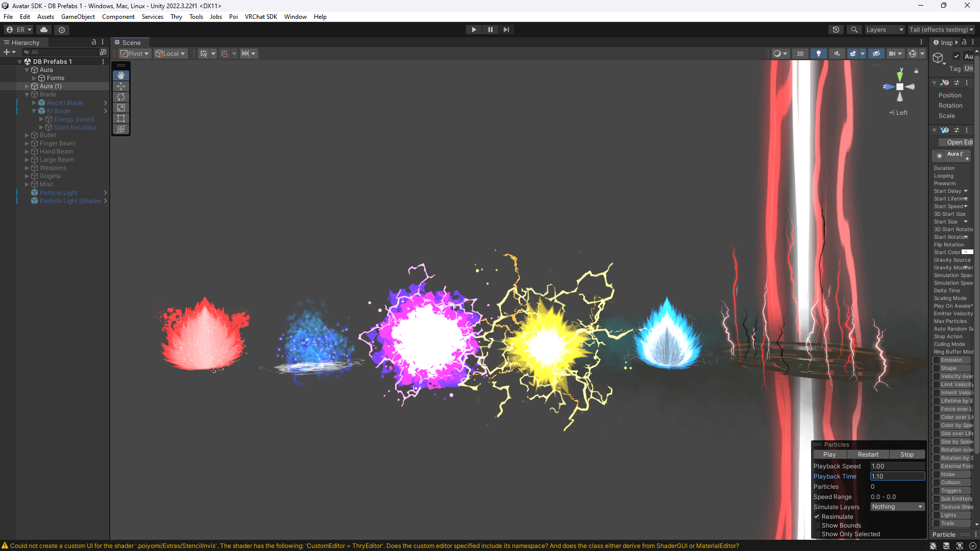The image size is (980, 551).
Task: Open the Layers dropdown
Action: 884,30
